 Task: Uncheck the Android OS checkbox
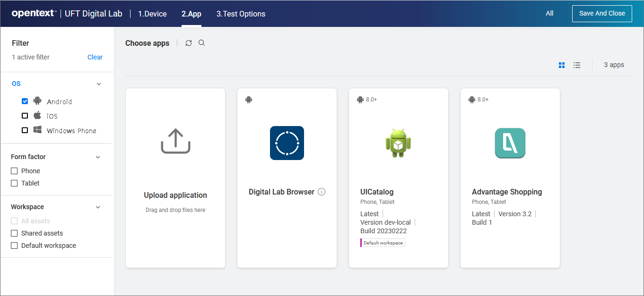(25, 101)
